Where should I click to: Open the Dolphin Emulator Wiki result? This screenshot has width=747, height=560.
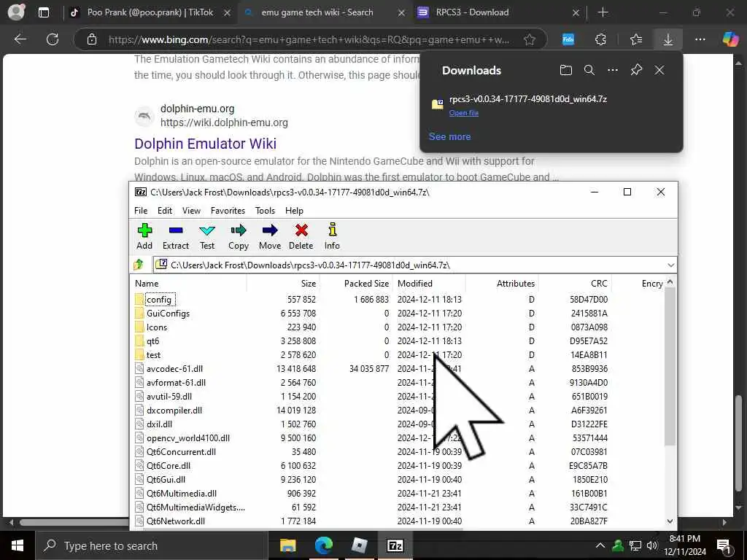(205, 144)
